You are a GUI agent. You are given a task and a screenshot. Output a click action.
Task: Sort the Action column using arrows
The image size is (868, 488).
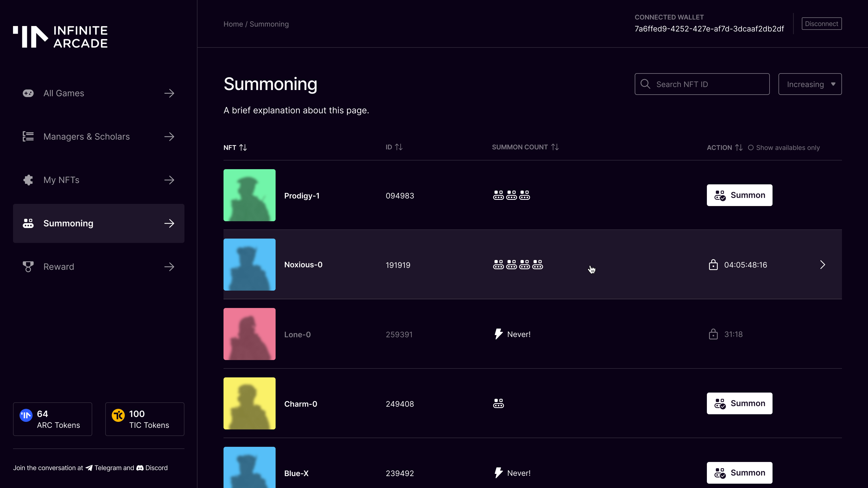(x=739, y=147)
